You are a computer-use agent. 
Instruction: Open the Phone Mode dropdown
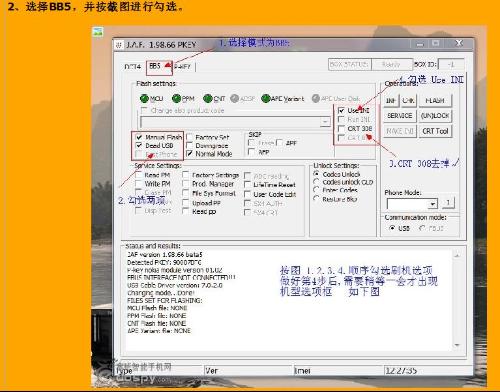(433, 204)
